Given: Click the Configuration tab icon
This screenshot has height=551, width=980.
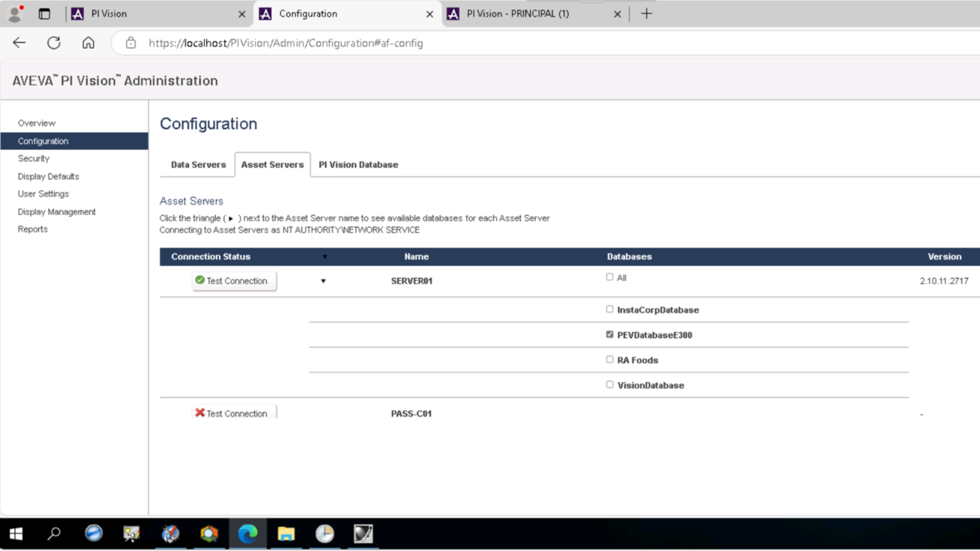Looking at the screenshot, I should point(266,13).
